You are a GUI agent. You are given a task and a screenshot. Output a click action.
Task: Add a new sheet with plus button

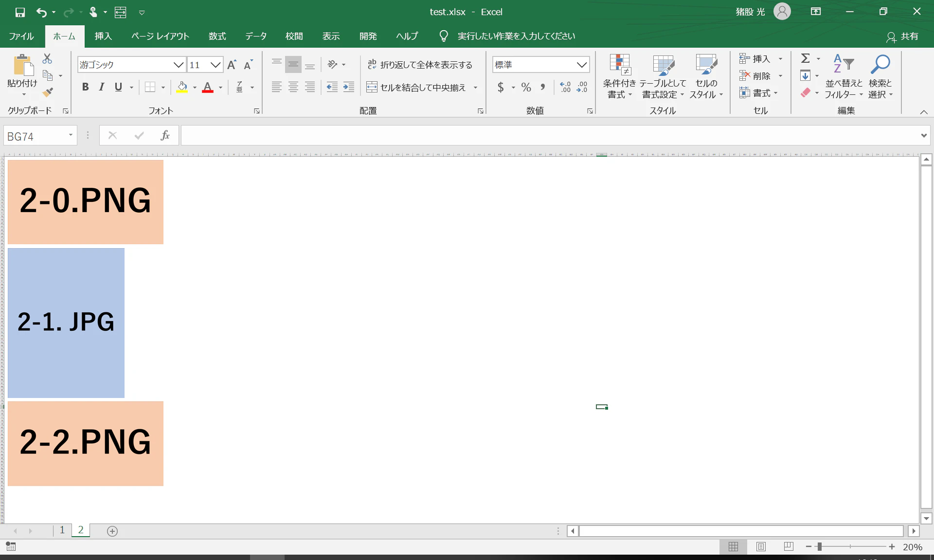pyautogui.click(x=112, y=531)
